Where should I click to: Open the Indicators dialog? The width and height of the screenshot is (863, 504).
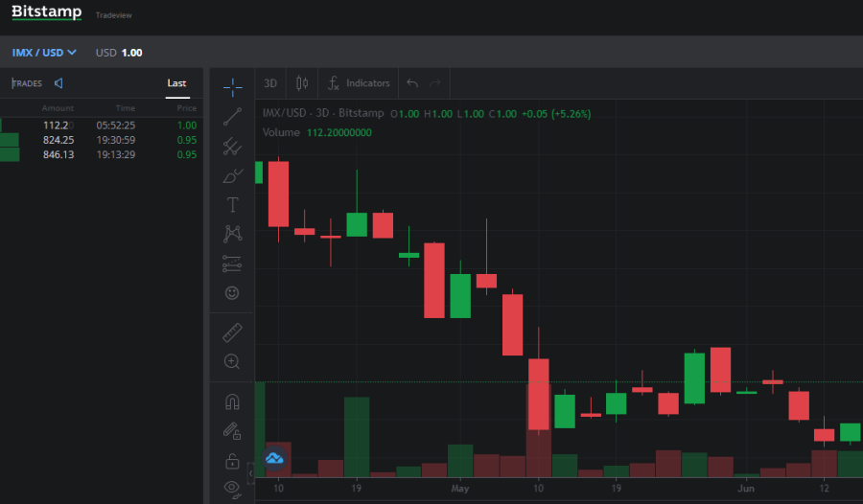359,83
